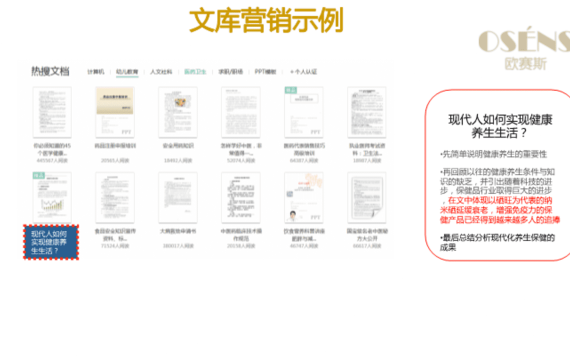570x360 pixels.
Task: Click the green badge on 医药代表销售技巧 document
Action: (291, 90)
